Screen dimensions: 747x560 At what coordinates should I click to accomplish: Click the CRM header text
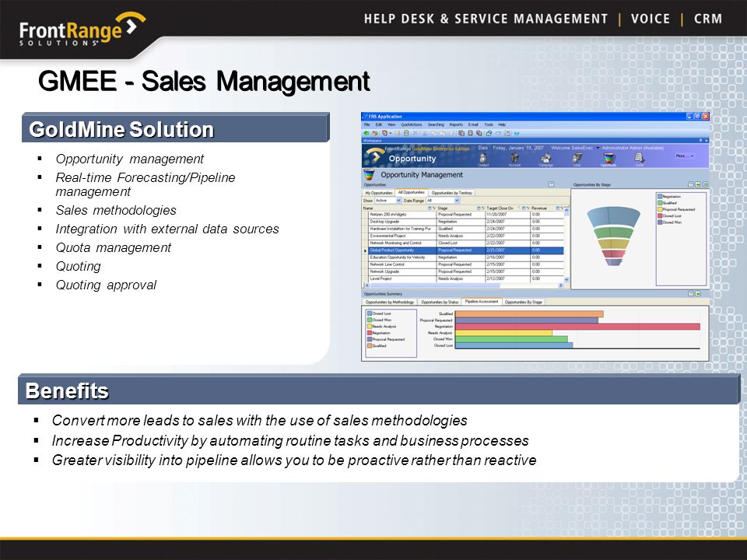click(x=708, y=19)
